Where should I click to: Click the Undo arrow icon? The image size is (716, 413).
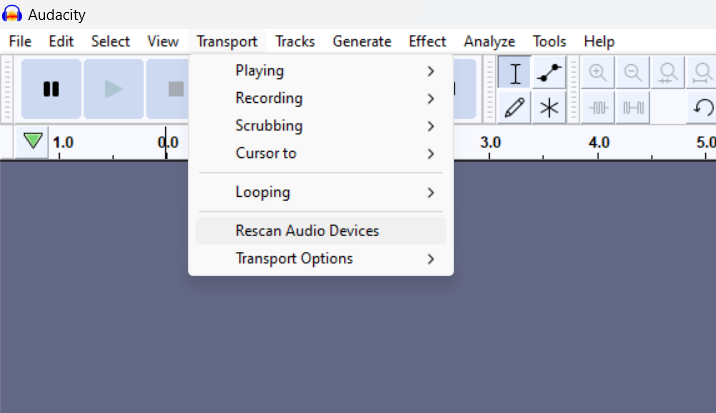coord(702,108)
